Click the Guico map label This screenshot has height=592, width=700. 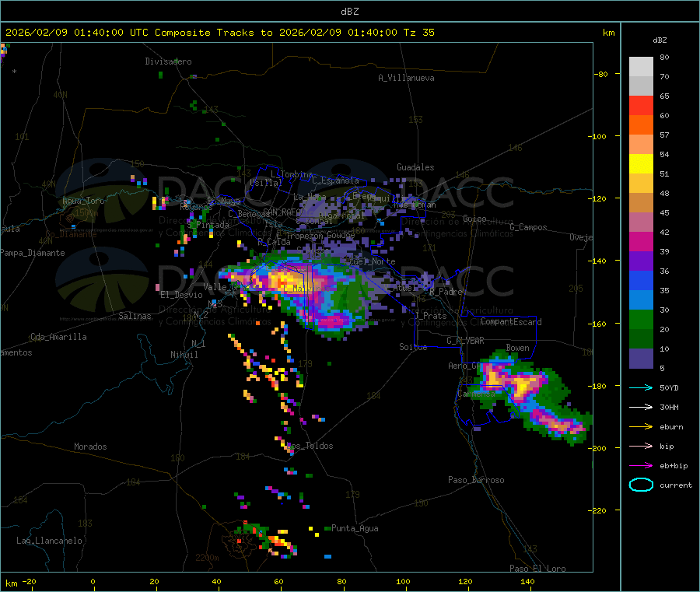(474, 219)
